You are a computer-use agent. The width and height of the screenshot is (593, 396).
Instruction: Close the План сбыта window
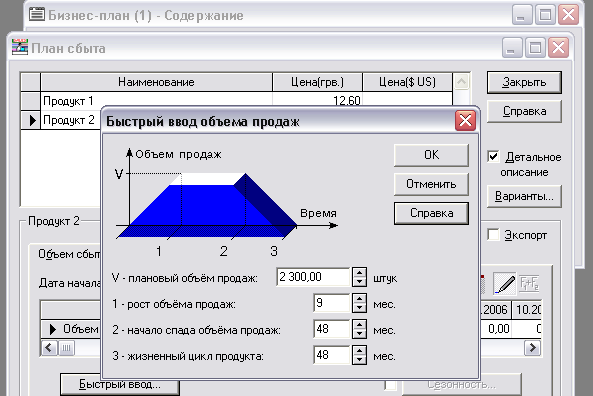pos(559,48)
